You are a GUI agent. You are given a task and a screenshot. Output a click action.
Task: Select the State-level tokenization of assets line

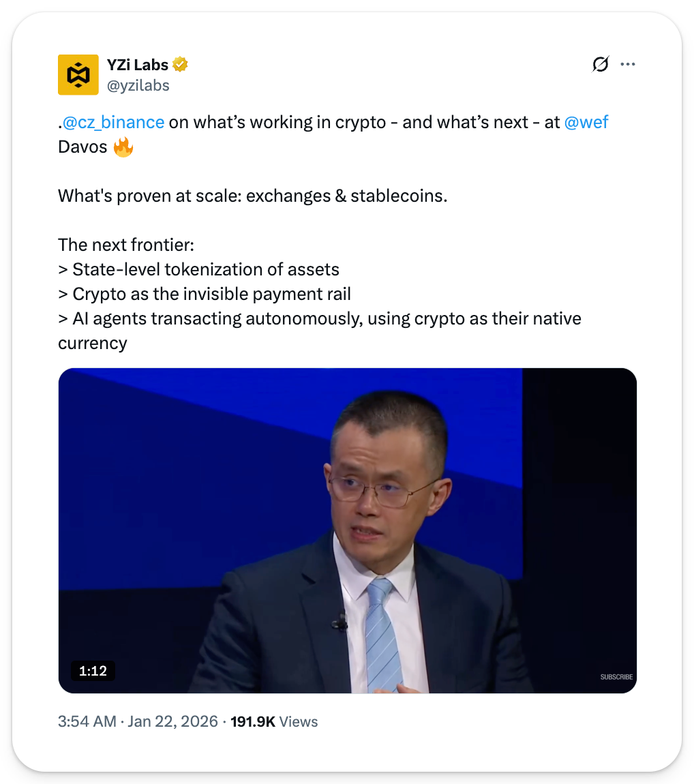[198, 269]
